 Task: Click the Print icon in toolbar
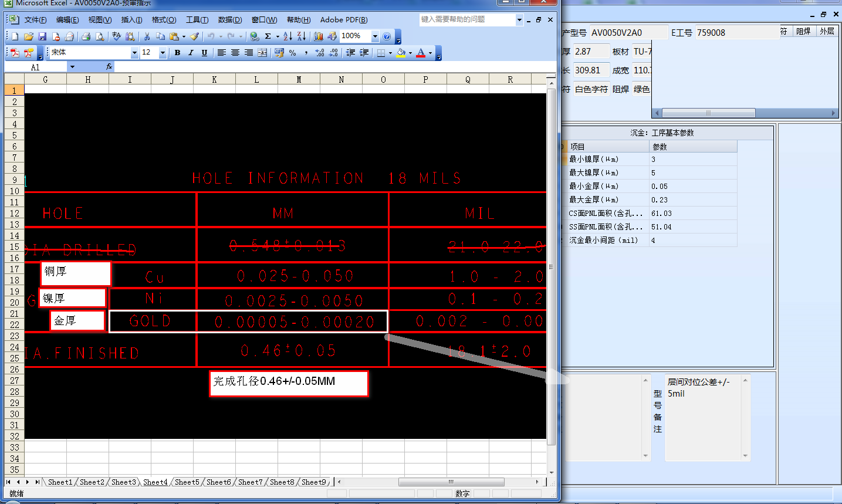86,36
